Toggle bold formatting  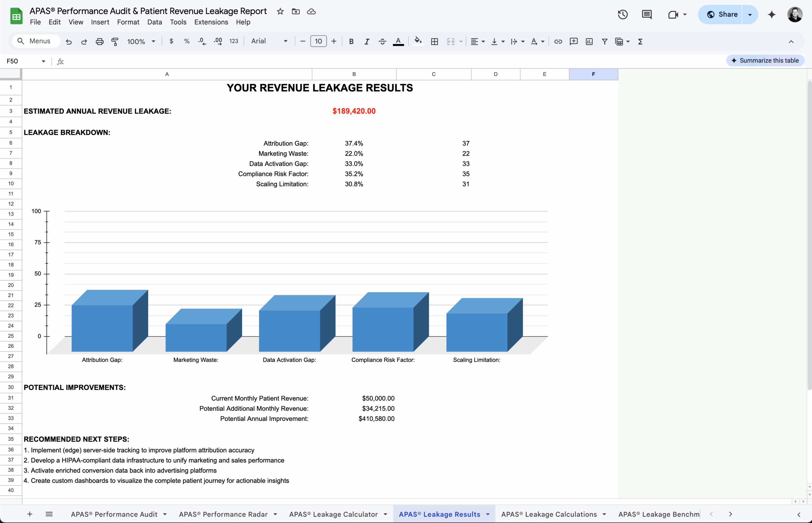point(351,42)
